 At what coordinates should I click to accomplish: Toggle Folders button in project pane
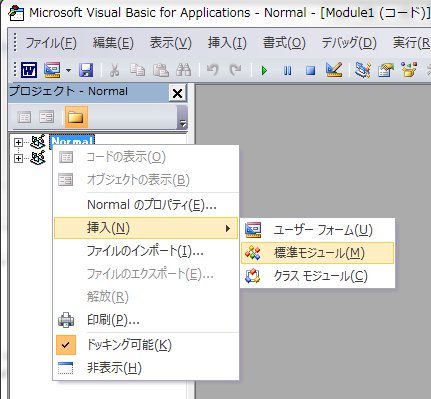coord(76,117)
